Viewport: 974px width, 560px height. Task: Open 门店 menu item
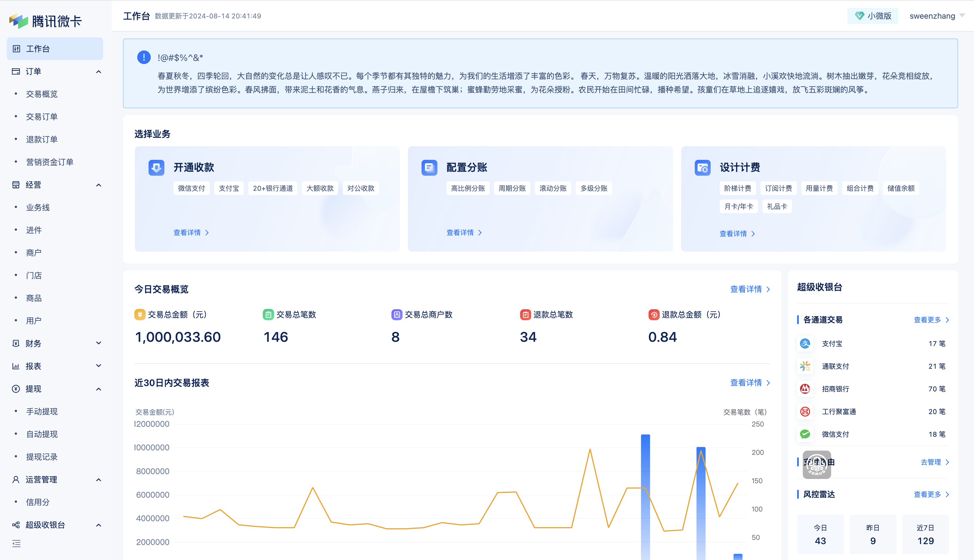click(x=34, y=276)
